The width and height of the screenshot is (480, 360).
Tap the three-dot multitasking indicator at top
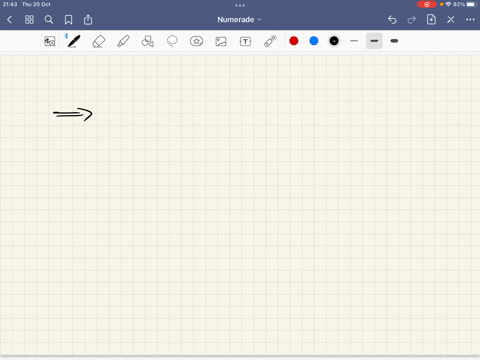tap(240, 5)
